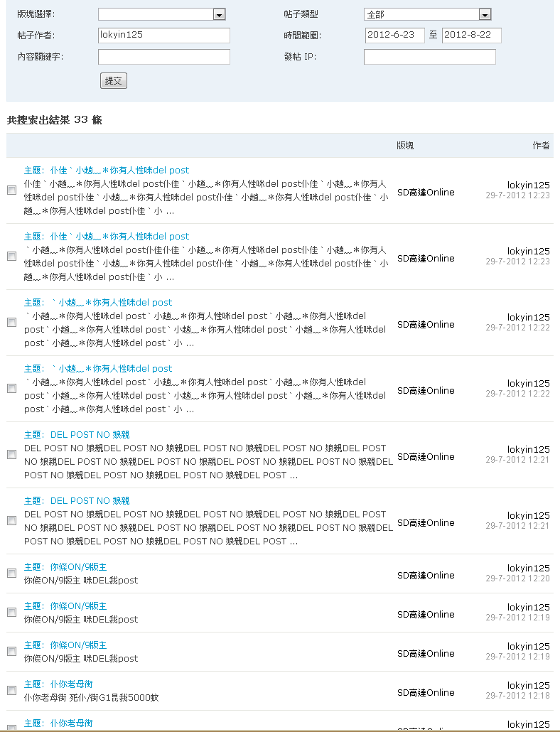Screen dimensions: 560x732
Task: Click author lokyin125 on the first result
Action: (x=528, y=185)
